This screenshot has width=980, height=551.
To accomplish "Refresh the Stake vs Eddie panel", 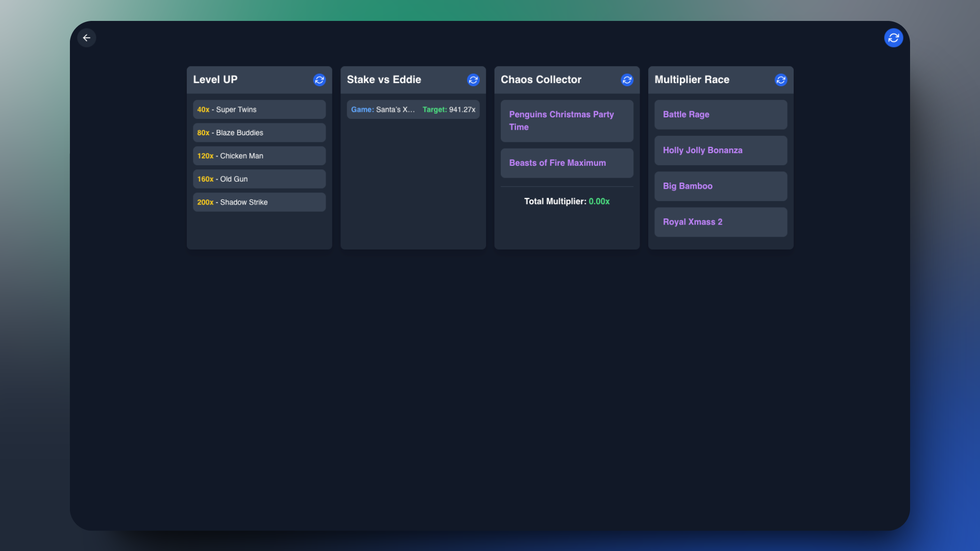I will tap(473, 80).
